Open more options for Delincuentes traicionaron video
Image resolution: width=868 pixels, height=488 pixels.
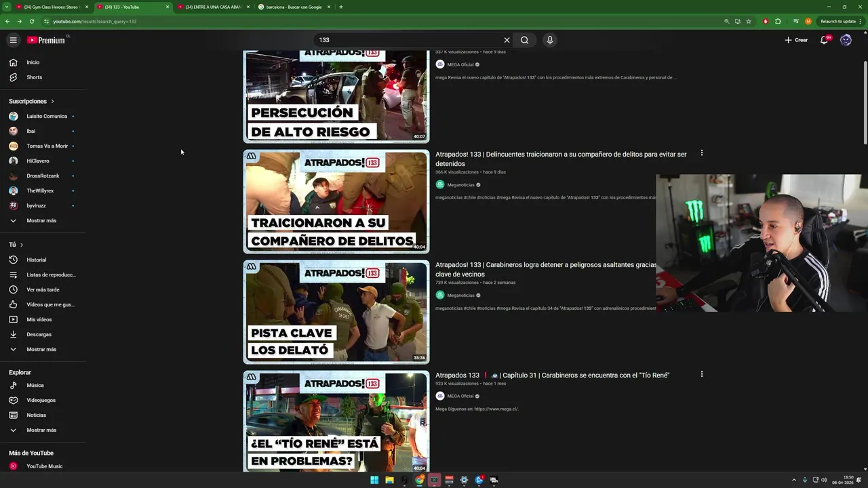point(702,153)
